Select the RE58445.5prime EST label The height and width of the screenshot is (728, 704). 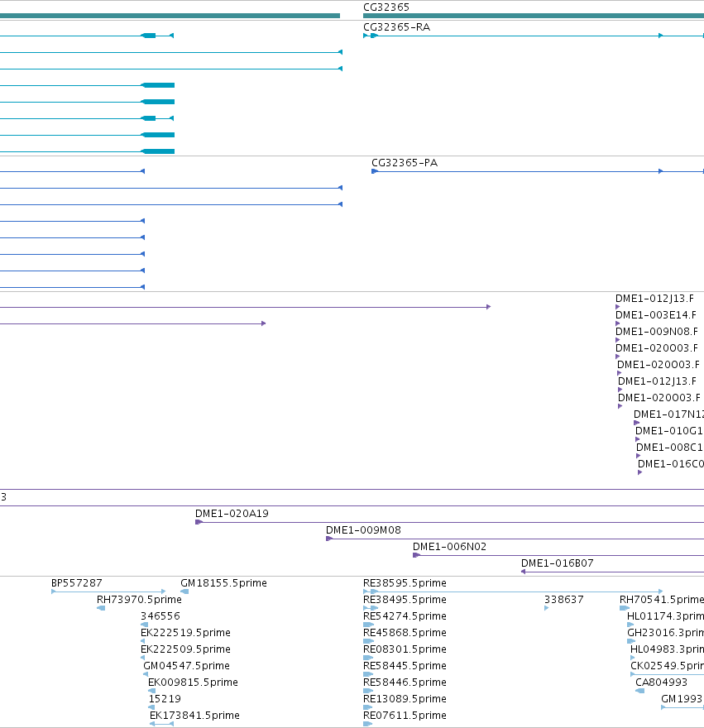(405, 666)
